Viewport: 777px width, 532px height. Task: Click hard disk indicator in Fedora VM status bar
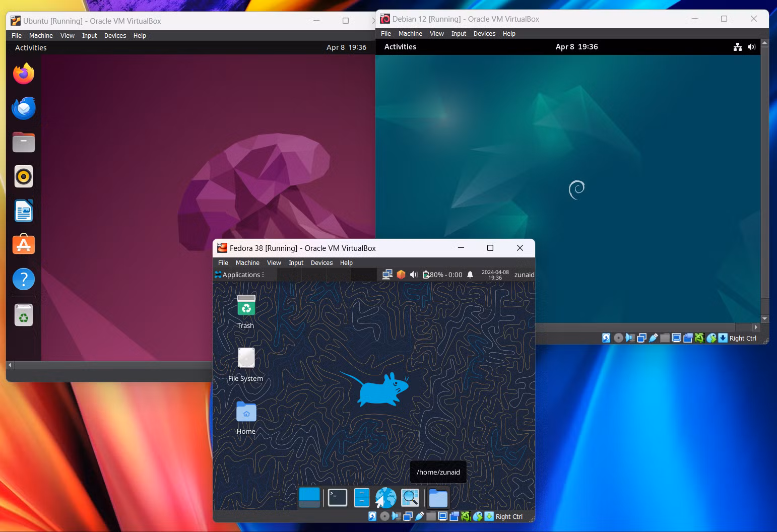pyautogui.click(x=372, y=516)
